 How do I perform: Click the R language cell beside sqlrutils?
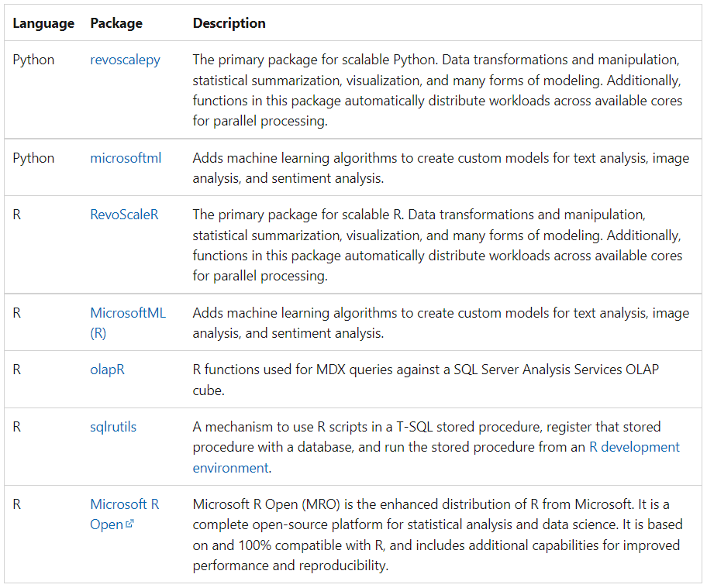click(17, 427)
